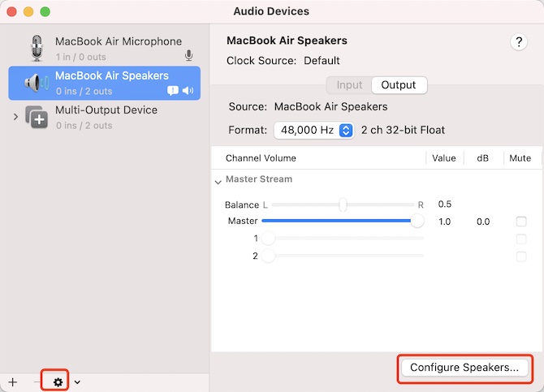
Task: Click the Mute column header
Action: (520, 158)
